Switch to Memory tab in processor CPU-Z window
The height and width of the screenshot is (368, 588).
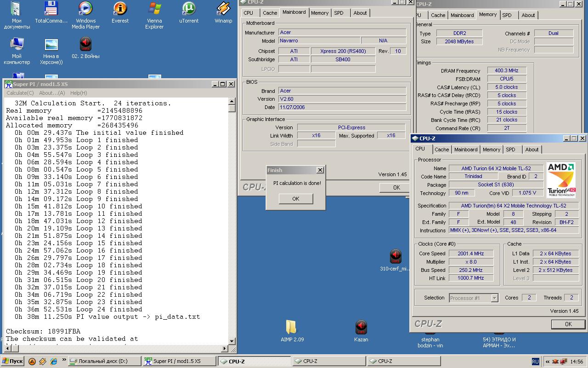pyautogui.click(x=491, y=149)
